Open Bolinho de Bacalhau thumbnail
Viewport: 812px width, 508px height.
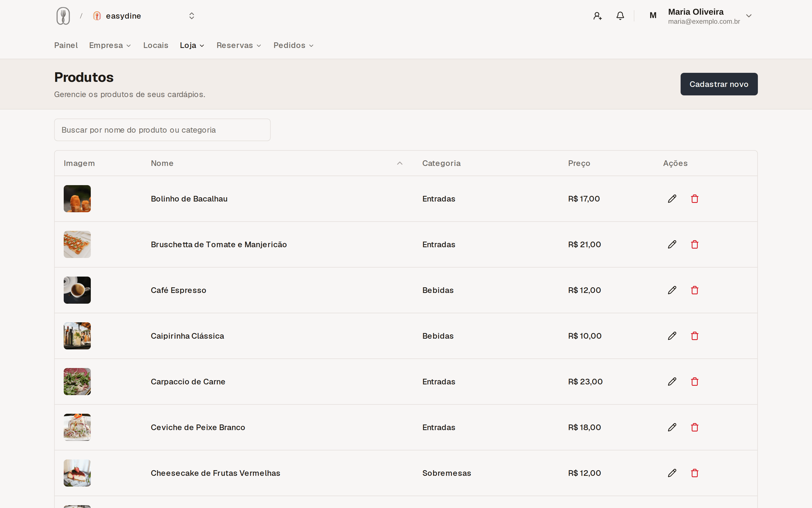tap(77, 199)
